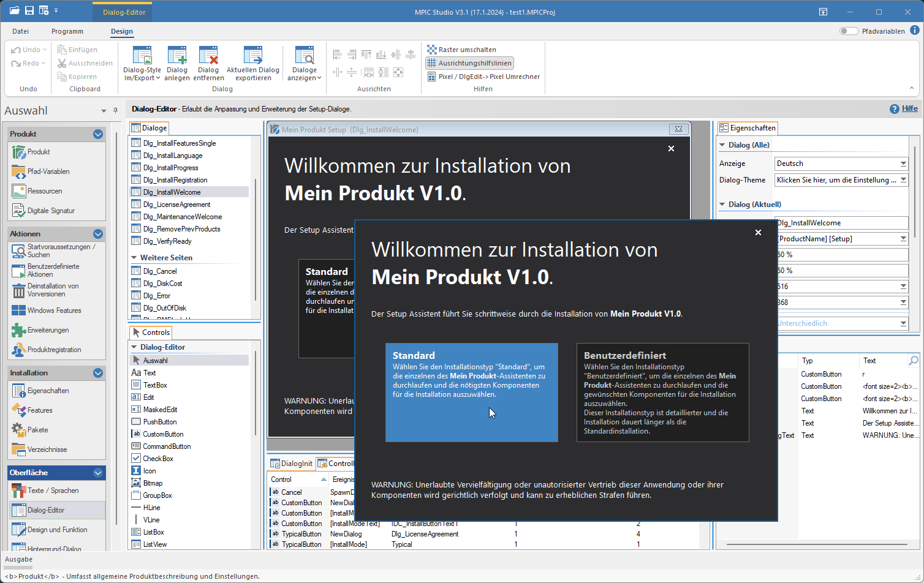Open Digitale Signatur in sidebar
The width and height of the screenshot is (924, 583).
click(56, 211)
